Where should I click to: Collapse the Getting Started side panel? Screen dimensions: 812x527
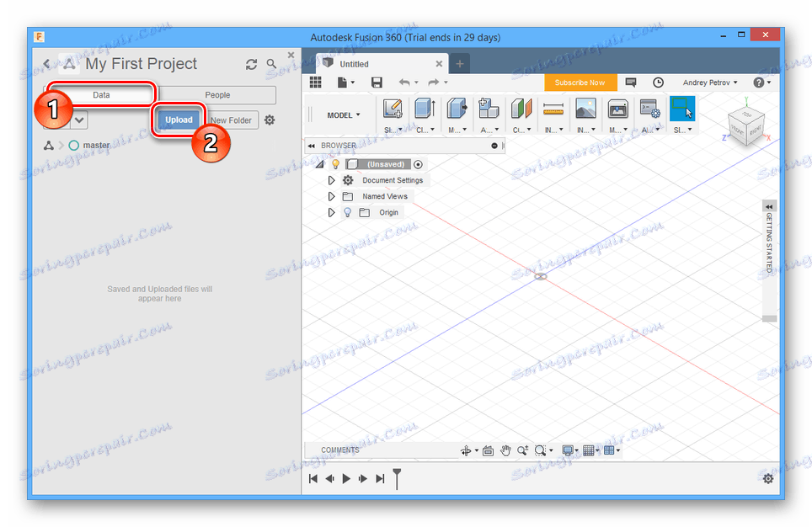pyautogui.click(x=769, y=206)
